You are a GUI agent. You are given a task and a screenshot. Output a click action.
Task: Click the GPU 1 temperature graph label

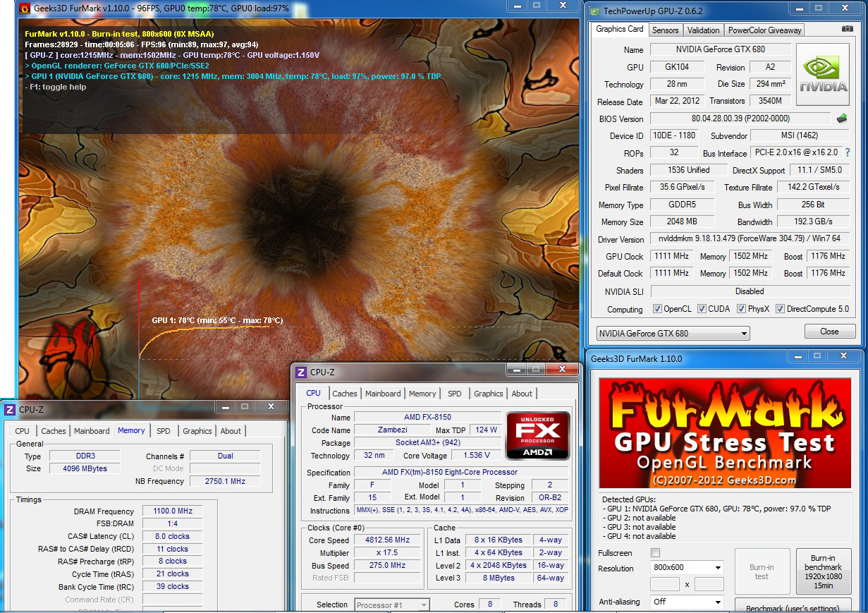coord(217,320)
